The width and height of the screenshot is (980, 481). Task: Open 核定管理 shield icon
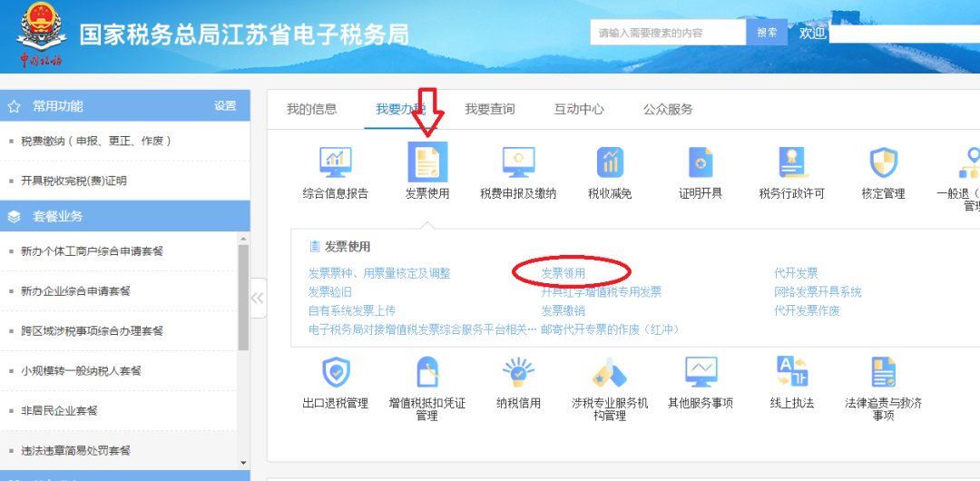coord(884,162)
